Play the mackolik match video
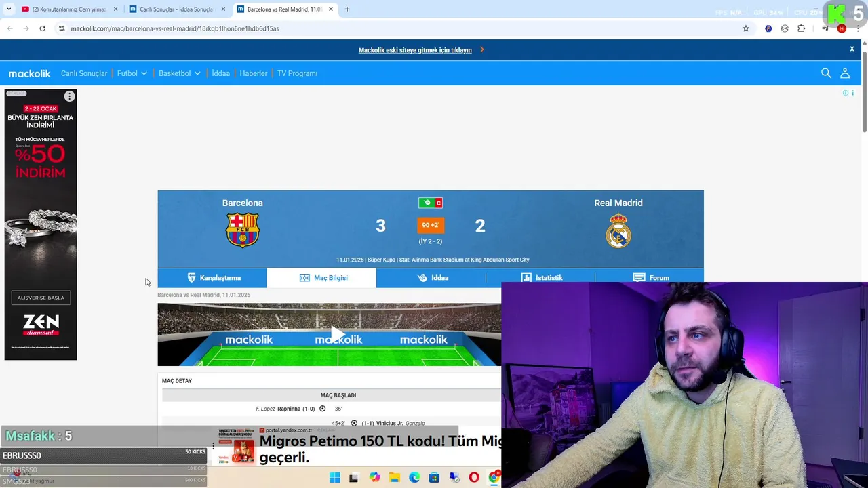This screenshot has width=868, height=488. pos(337,334)
